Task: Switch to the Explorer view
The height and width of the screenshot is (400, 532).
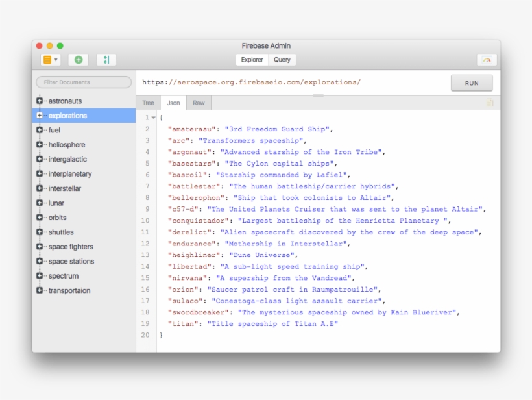Action: point(252,60)
